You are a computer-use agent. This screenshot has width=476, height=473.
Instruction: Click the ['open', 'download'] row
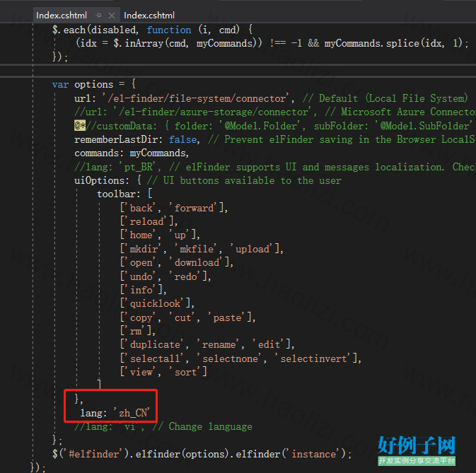point(176,262)
